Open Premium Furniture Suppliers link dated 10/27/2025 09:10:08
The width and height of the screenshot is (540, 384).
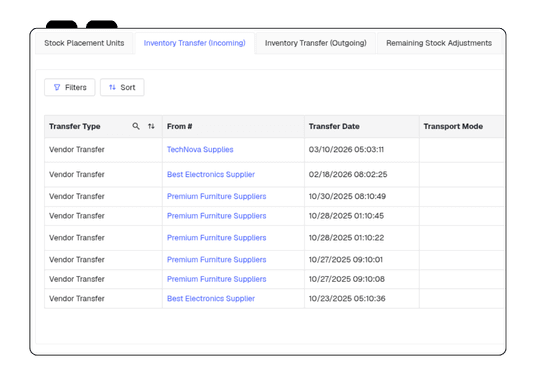[217, 279]
